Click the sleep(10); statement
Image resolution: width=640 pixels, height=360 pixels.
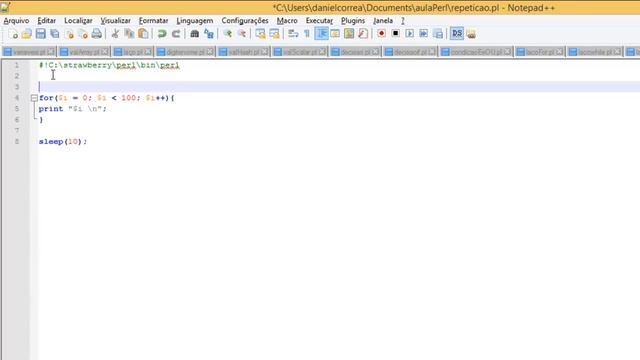tap(63, 142)
